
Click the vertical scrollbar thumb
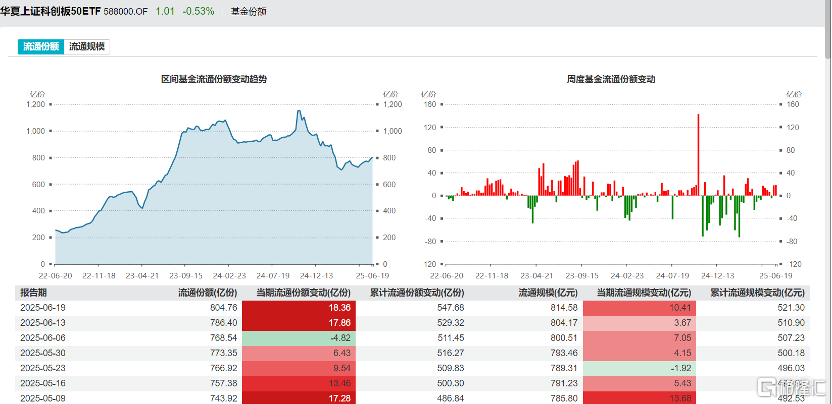coord(828,27)
